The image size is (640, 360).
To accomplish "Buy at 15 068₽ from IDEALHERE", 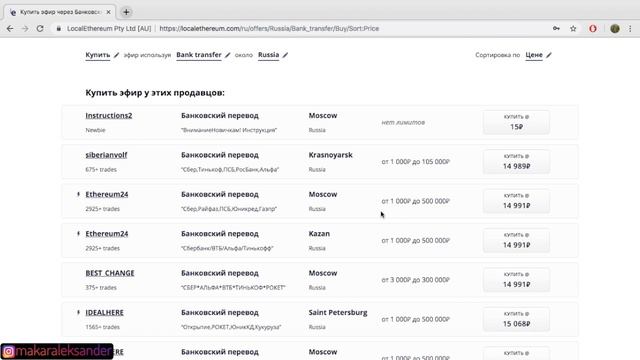I will (x=516, y=319).
